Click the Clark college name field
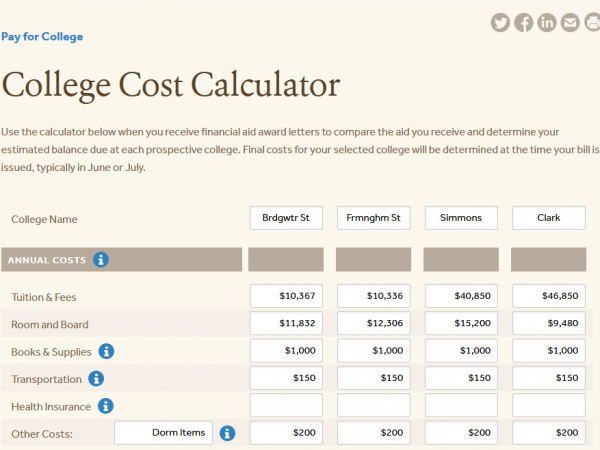Viewport: 600px width, 450px height. [x=549, y=218]
